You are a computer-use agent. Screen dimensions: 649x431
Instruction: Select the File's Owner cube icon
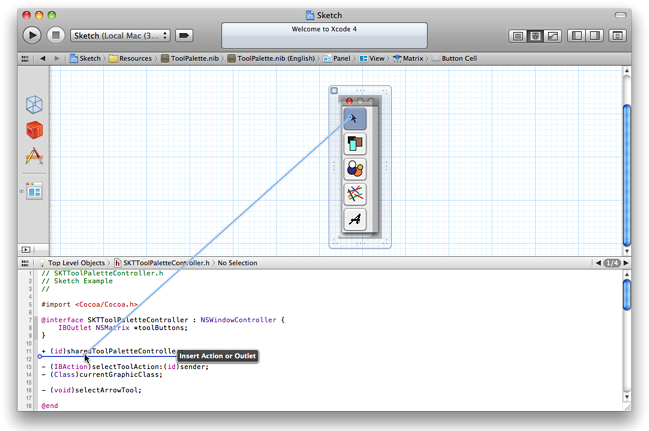click(x=34, y=105)
